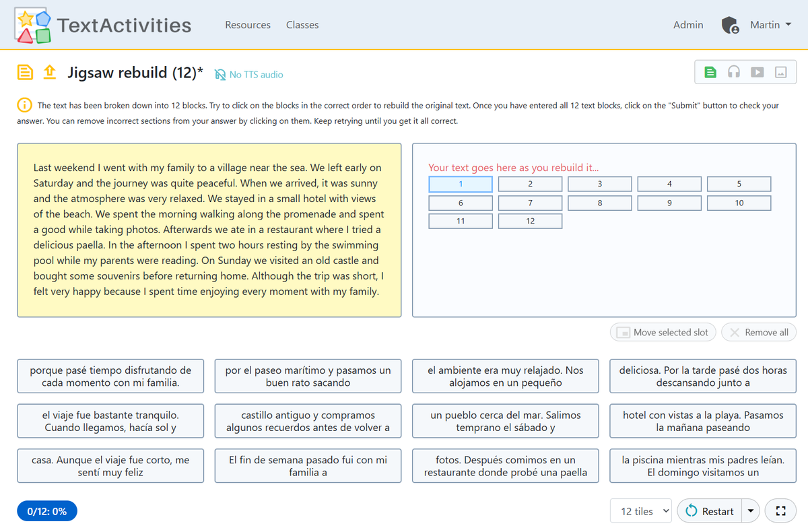Viewport: 808px width, 532px height.
Task: Select answer slot 6
Action: (461, 203)
